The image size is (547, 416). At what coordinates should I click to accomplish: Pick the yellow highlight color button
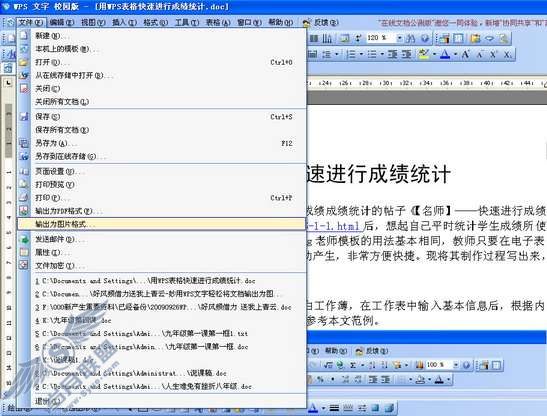pyautogui.click(x=424, y=54)
